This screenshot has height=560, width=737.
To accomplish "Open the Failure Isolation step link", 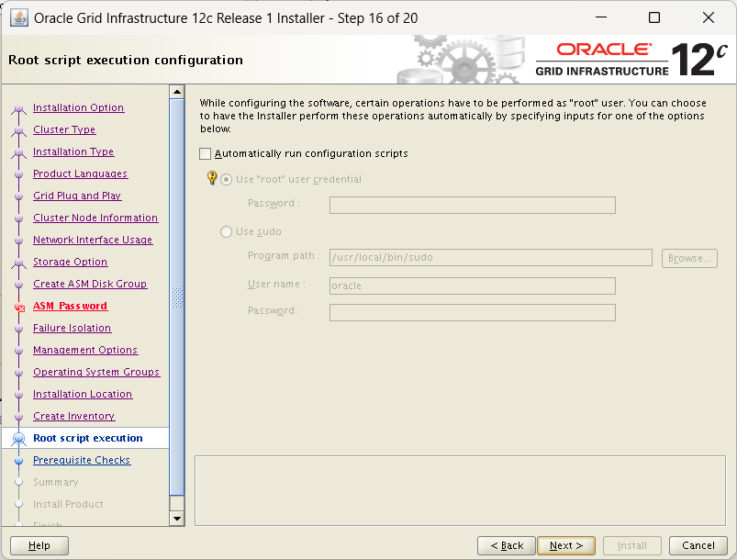I will pyautogui.click(x=72, y=328).
